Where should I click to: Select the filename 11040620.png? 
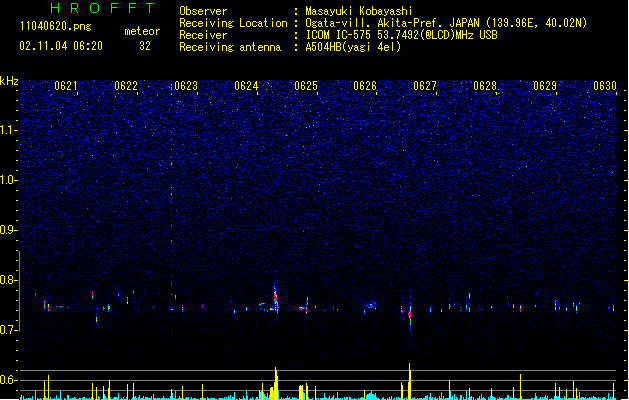[56, 26]
